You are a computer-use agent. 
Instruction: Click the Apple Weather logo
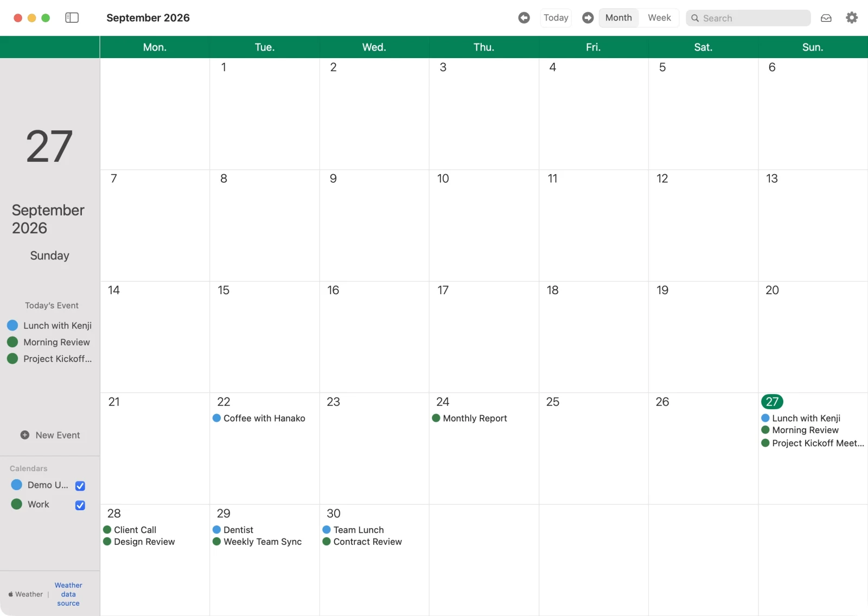click(x=11, y=594)
